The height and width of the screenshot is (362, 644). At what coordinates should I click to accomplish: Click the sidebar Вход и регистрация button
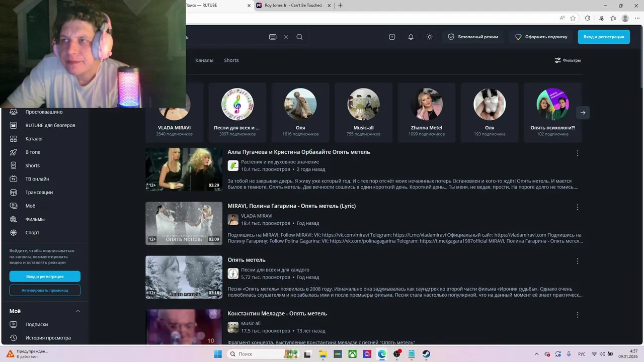click(x=45, y=277)
